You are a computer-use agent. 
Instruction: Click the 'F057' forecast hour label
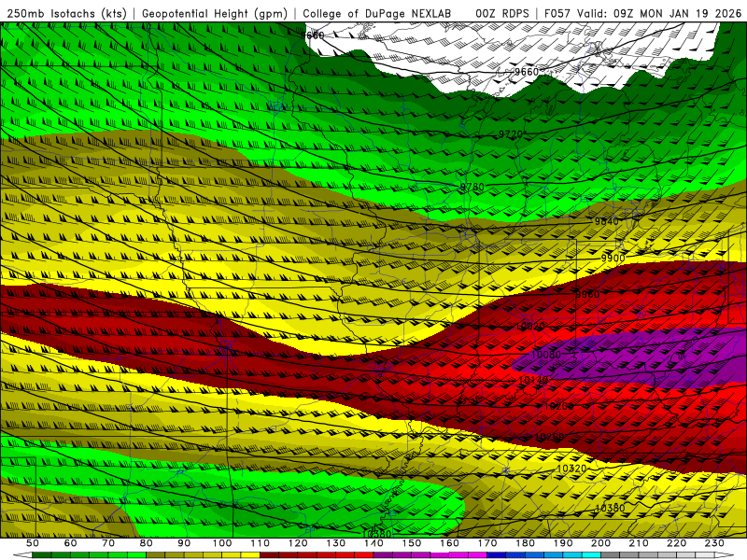pyautogui.click(x=557, y=14)
